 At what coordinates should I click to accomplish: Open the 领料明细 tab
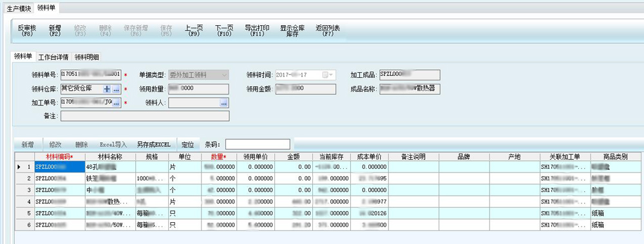point(87,57)
